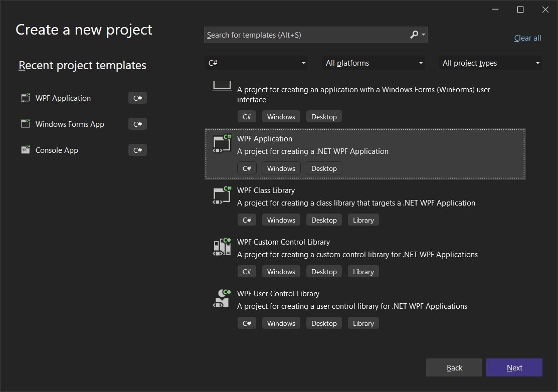Click the Desktop tag under the Windows Forms template
The height and width of the screenshot is (392, 558).
(324, 117)
